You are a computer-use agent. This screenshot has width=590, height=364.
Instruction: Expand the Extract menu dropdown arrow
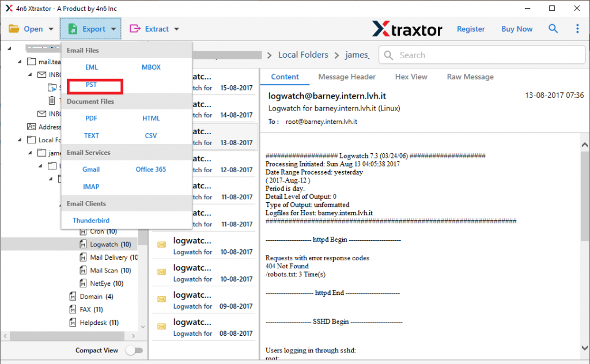click(x=176, y=29)
